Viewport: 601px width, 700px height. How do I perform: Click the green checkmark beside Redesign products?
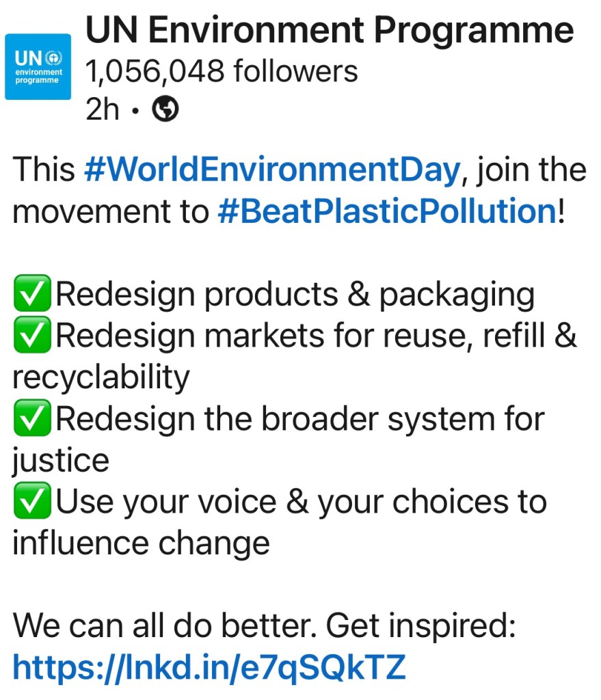click(31, 295)
